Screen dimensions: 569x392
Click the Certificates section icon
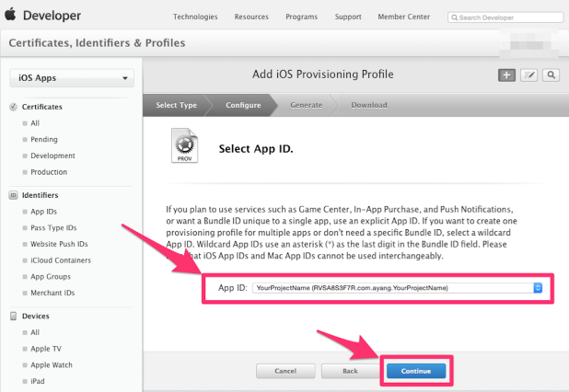pyautogui.click(x=14, y=107)
